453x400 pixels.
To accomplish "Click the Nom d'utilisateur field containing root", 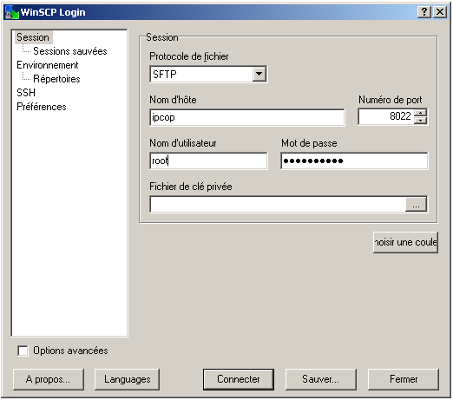I will tap(208, 161).
